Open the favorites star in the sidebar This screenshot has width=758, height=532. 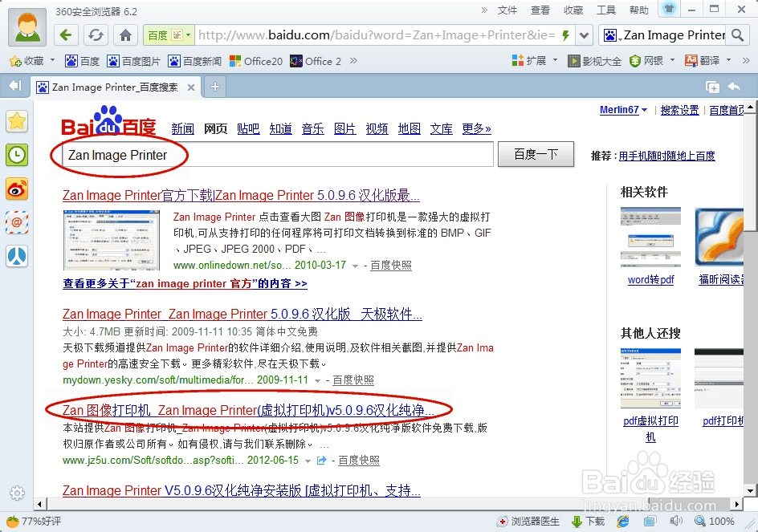16,121
